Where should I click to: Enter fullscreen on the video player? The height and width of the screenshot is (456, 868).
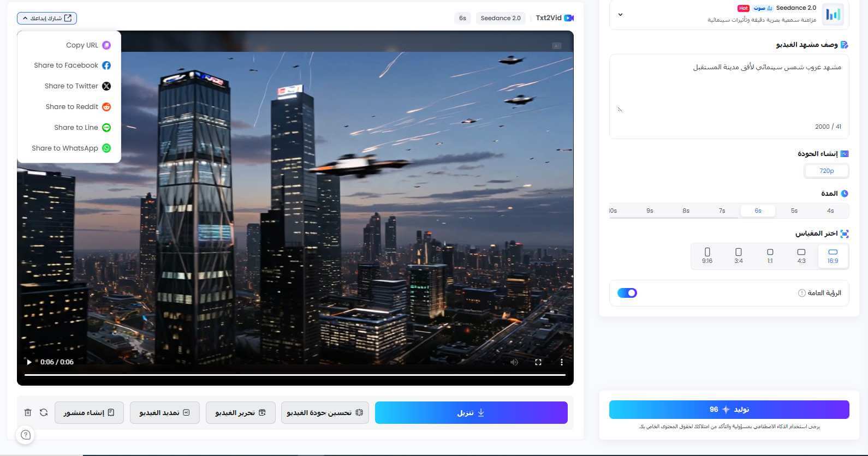pyautogui.click(x=538, y=362)
